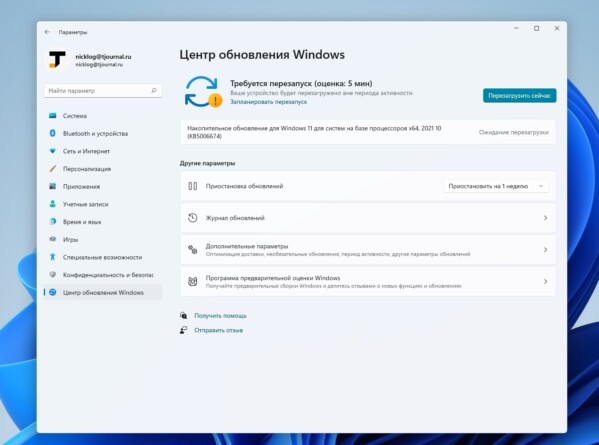Open Программа предварительной оценки Windows row
599x445 pixels.
[x=368, y=282]
